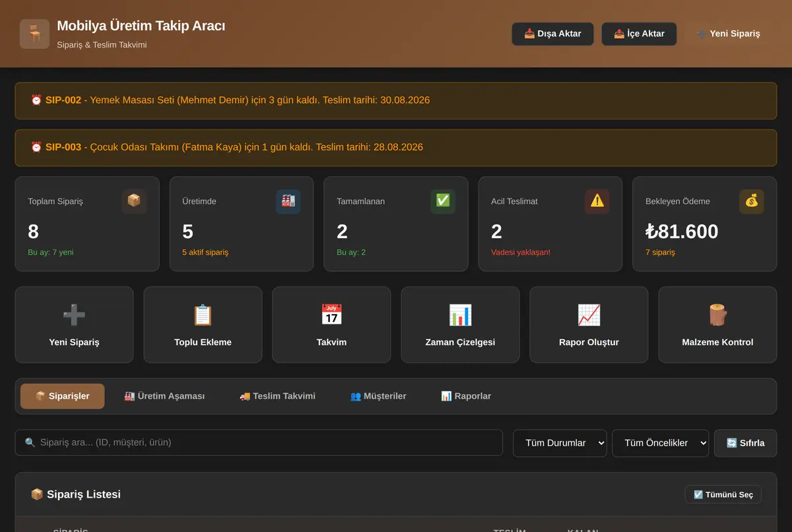The width and height of the screenshot is (792, 532).
Task: Import data with İçe Aktar button
Action: [639, 34]
